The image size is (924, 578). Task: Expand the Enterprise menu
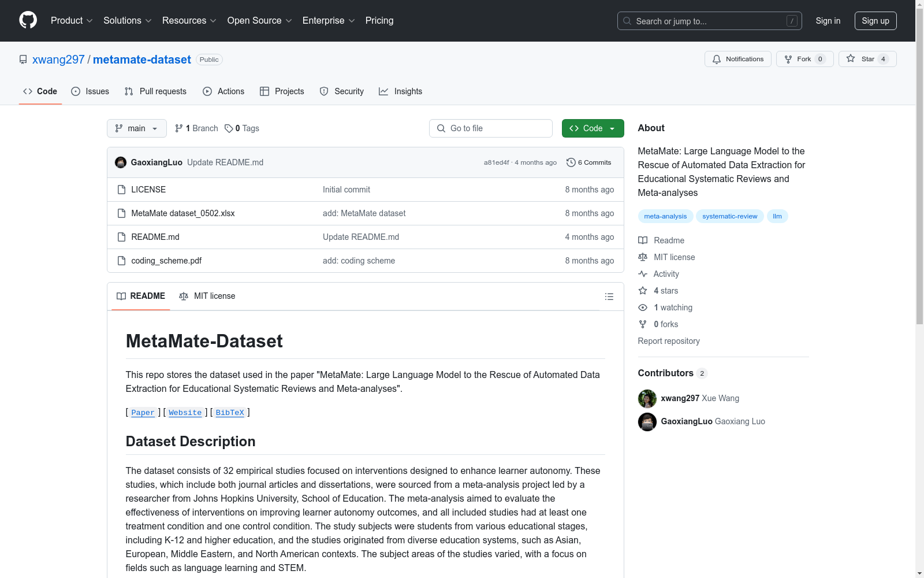[x=329, y=20]
